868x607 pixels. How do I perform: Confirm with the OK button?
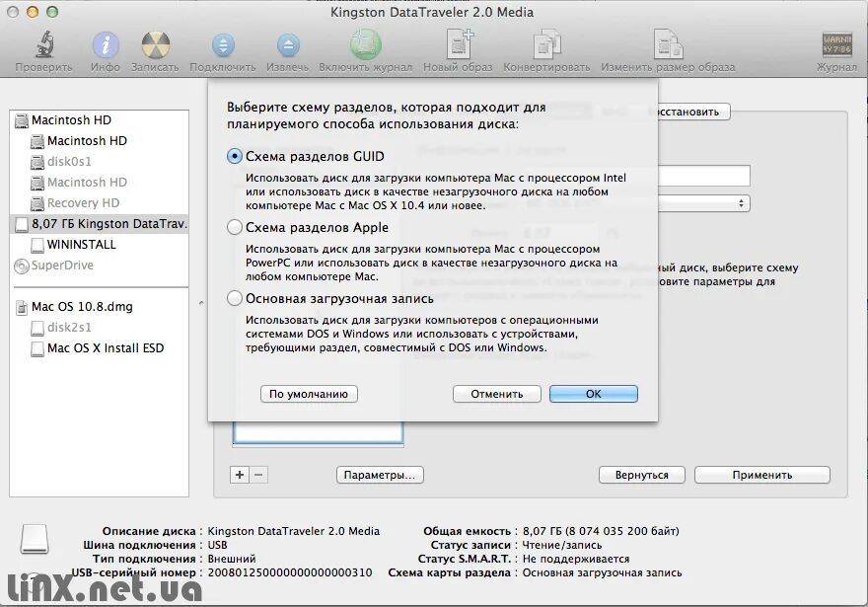[x=594, y=394]
